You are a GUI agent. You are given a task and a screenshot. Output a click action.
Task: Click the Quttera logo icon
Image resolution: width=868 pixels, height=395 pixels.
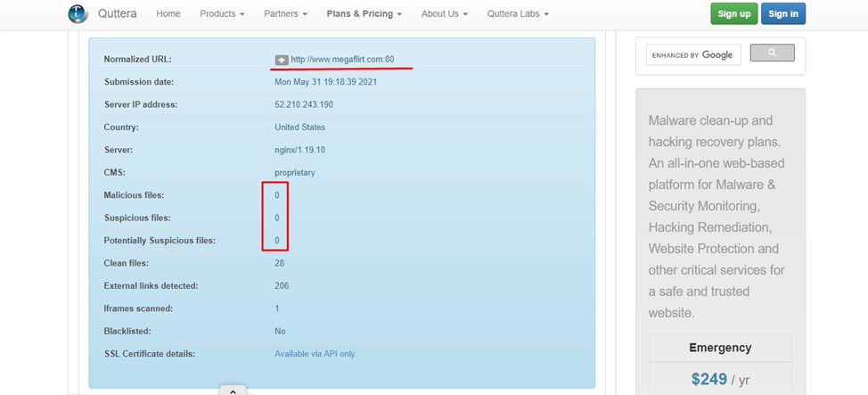tap(78, 14)
